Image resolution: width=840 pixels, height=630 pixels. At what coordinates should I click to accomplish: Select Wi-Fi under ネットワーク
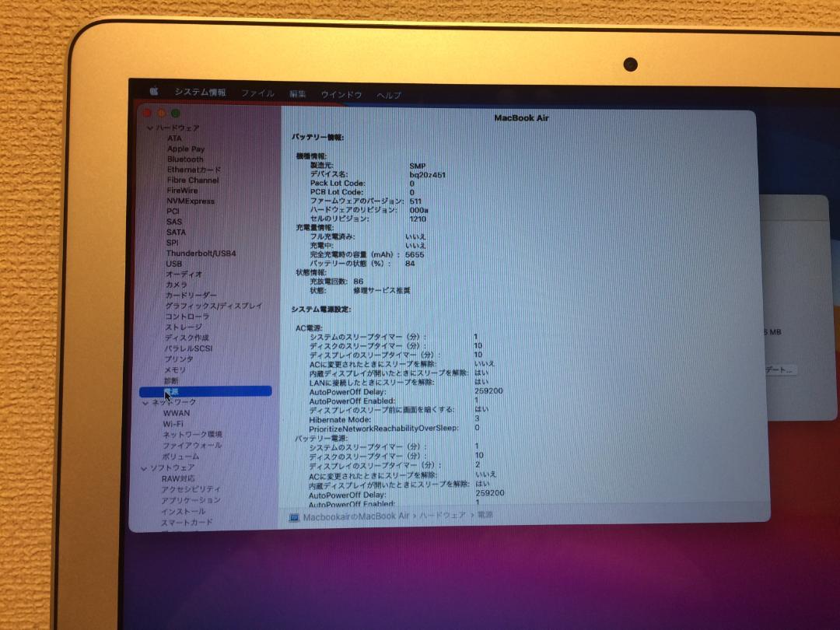pyautogui.click(x=173, y=424)
